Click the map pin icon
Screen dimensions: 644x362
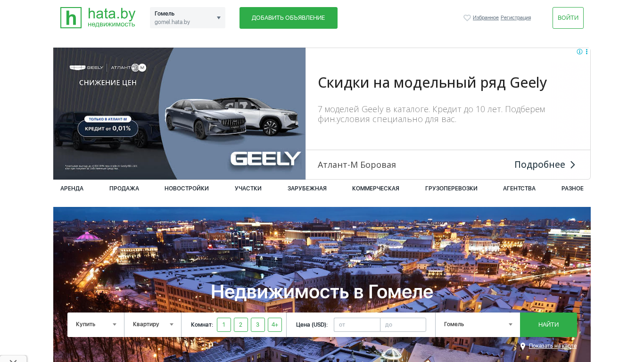click(523, 346)
